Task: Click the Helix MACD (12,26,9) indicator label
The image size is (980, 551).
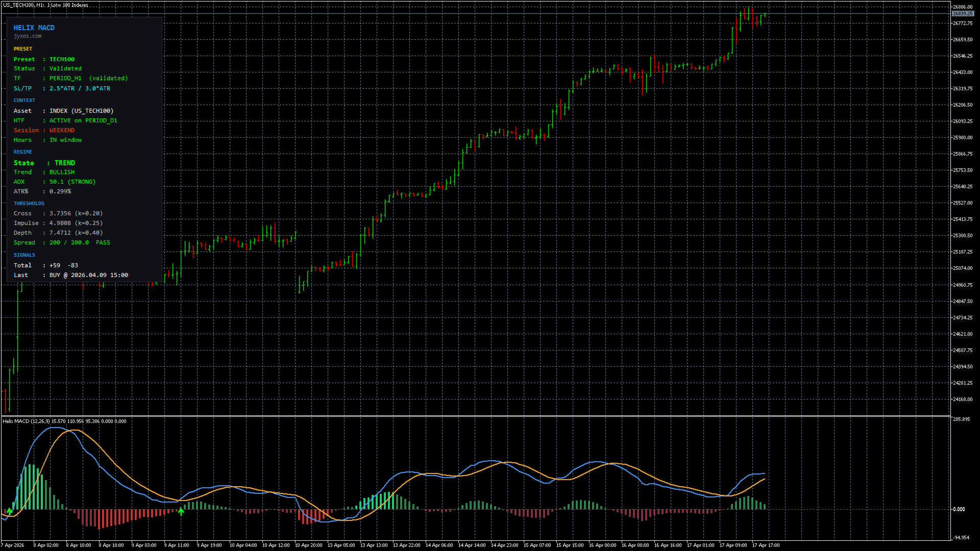Action: click(26, 421)
